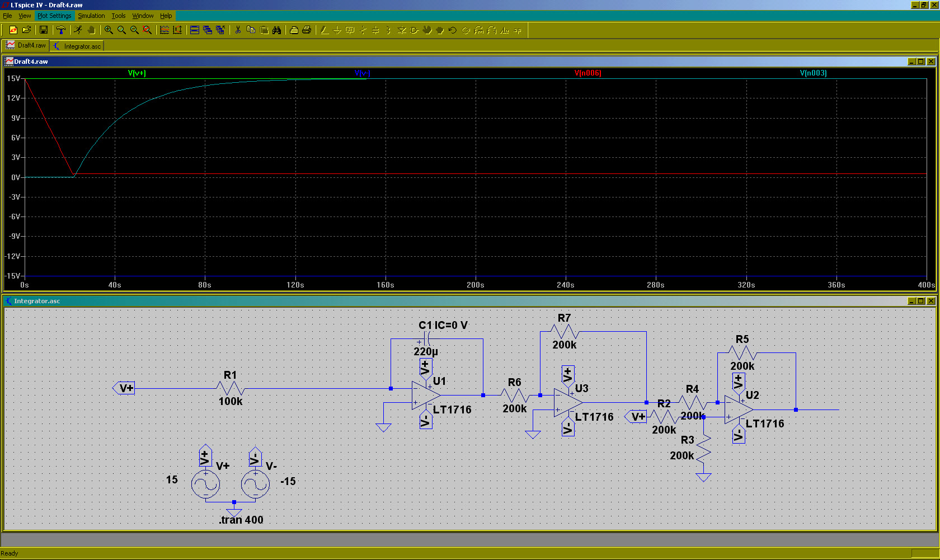
Task: Click the Open folder icon
Action: tap(26, 30)
